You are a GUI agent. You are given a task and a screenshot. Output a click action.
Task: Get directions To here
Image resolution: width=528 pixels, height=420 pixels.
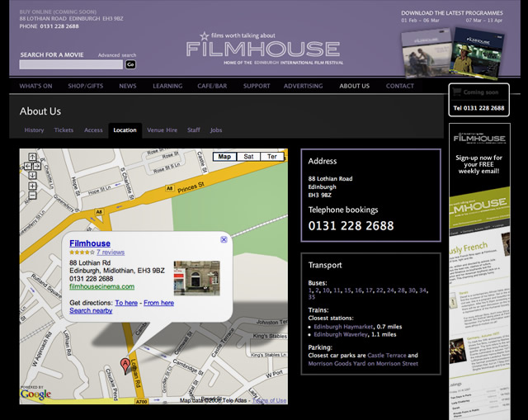pos(126,303)
